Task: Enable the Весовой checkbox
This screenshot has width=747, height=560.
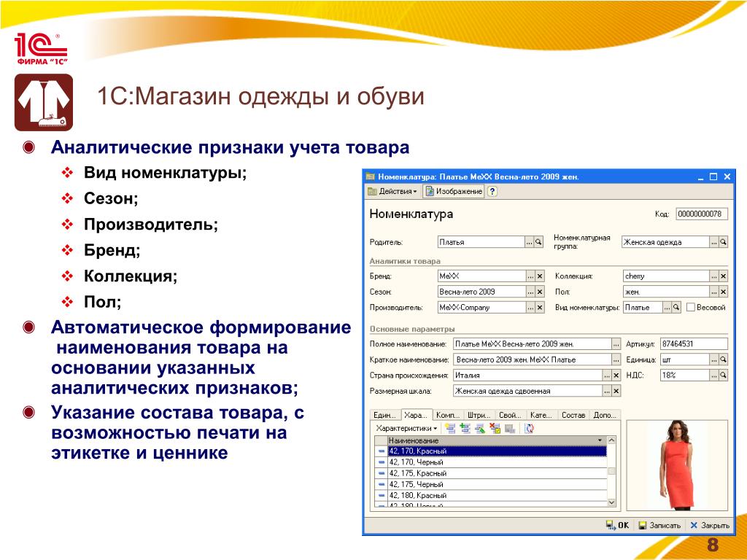Action: coord(690,307)
